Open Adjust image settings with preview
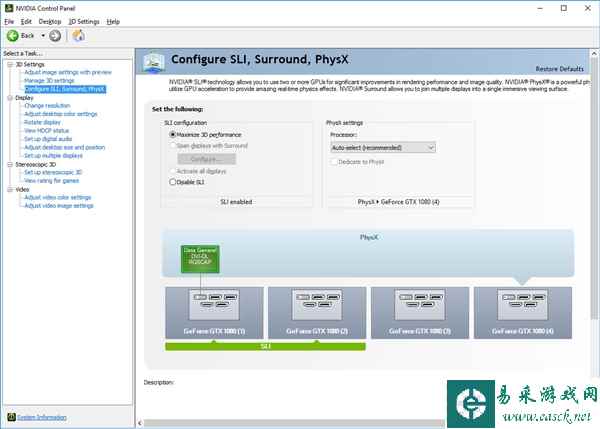The height and width of the screenshot is (429, 600). [x=68, y=72]
